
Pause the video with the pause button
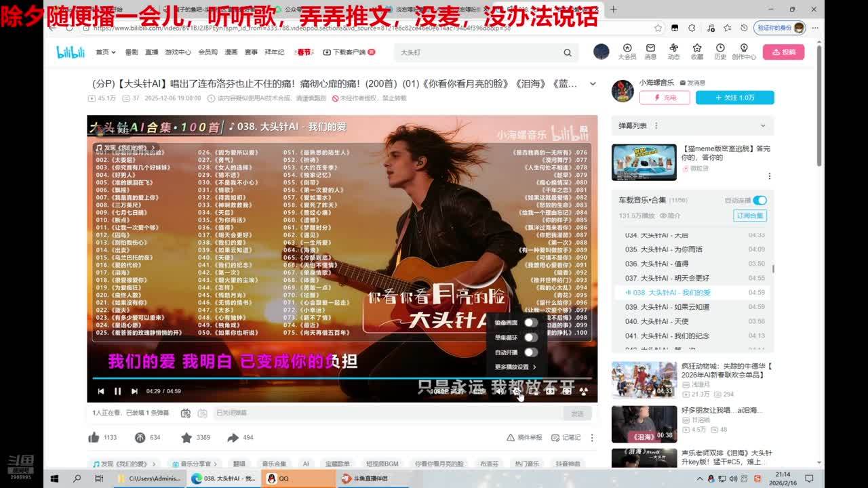click(x=117, y=391)
